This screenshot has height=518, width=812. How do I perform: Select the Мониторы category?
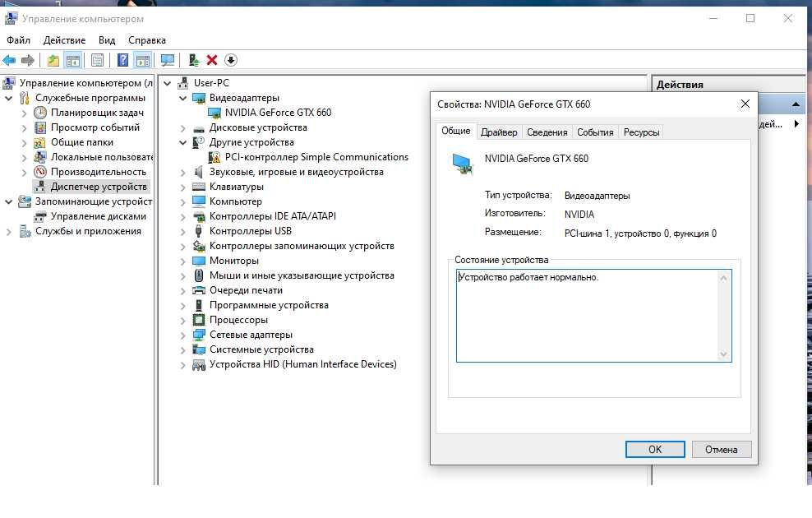tap(234, 261)
